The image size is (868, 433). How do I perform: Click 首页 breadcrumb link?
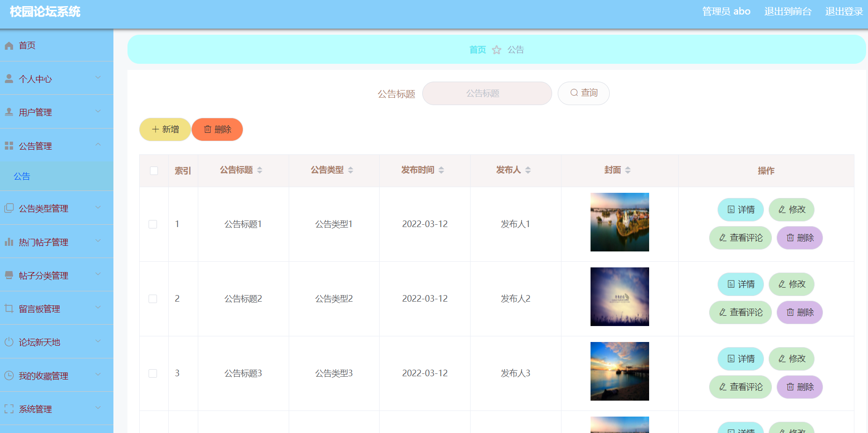478,50
